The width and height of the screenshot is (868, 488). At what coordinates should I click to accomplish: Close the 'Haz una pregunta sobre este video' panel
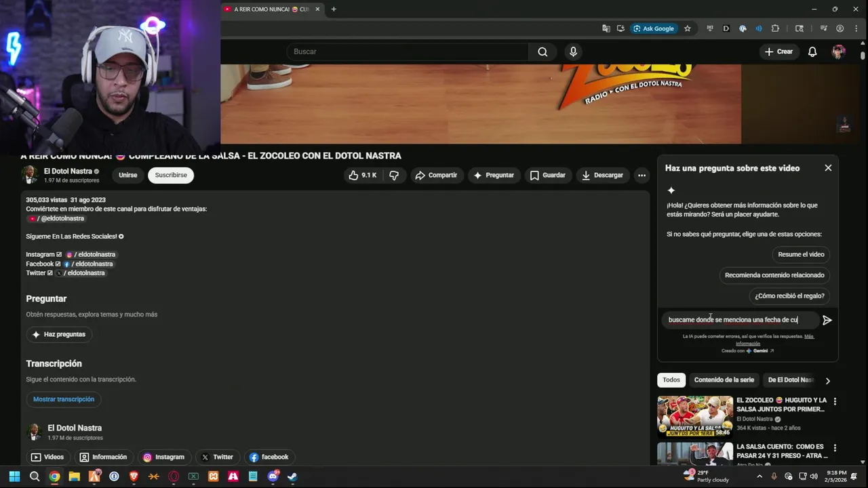point(828,168)
